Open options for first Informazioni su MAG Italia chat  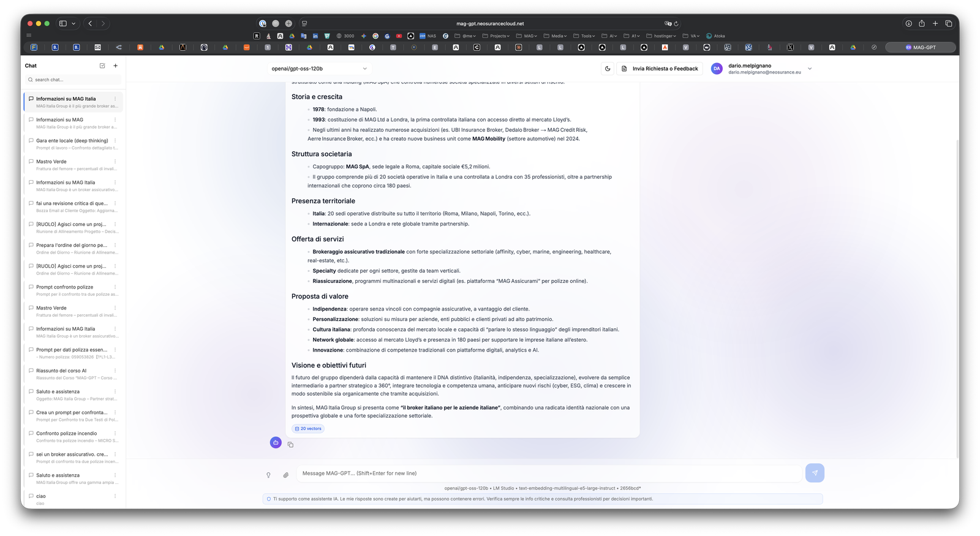[x=115, y=99]
